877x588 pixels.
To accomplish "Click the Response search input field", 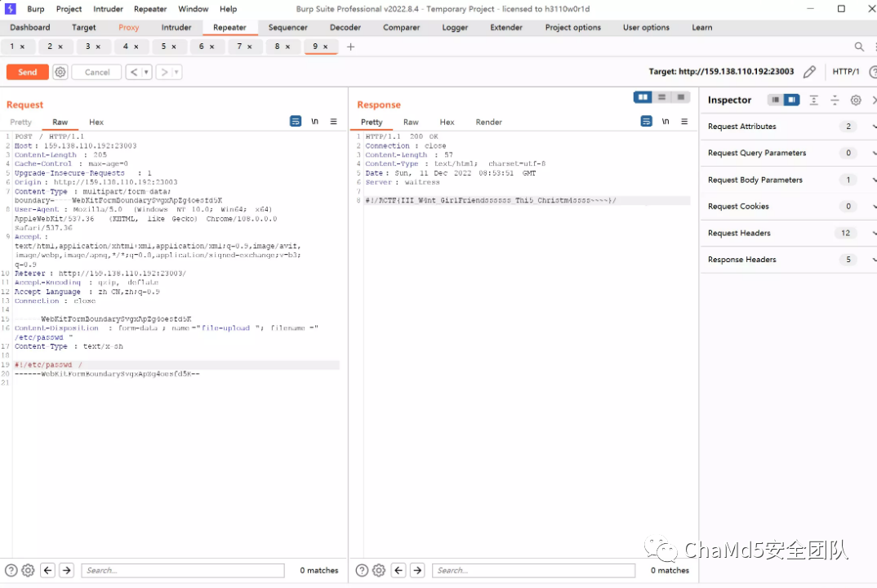I will click(533, 571).
